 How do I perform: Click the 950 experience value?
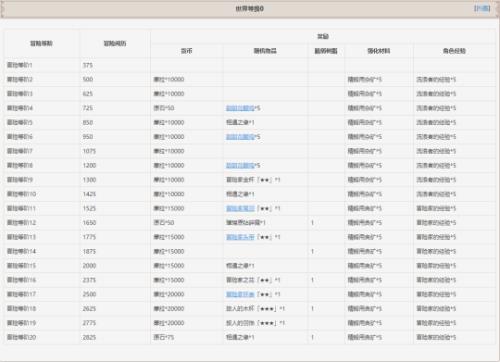(88, 137)
